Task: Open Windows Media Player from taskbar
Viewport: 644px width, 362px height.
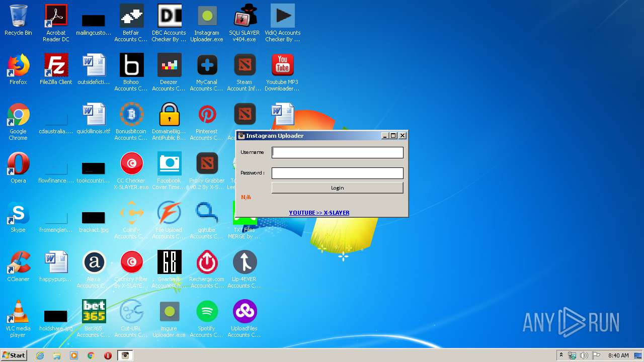Action: click(74, 355)
